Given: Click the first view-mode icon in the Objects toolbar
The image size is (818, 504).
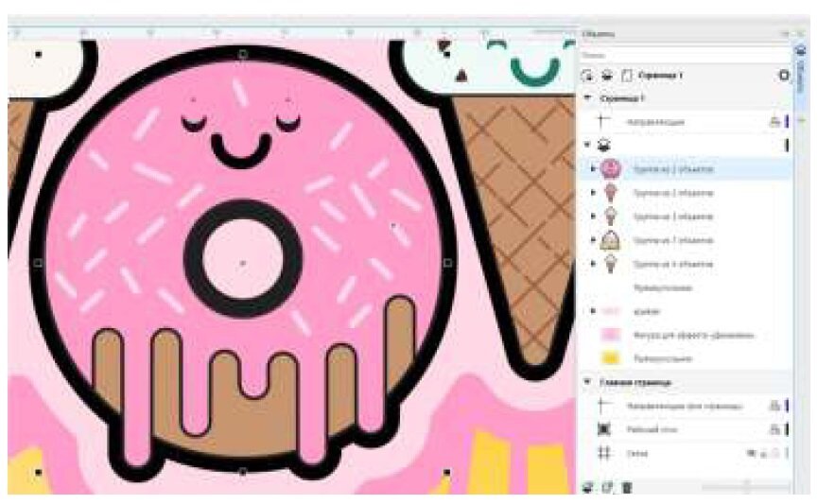Looking at the screenshot, I should [587, 75].
